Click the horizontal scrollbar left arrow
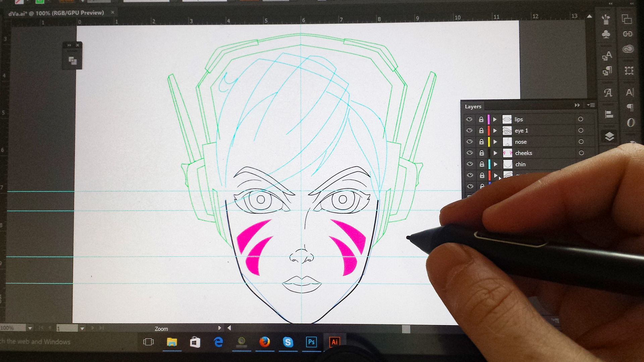 click(229, 328)
